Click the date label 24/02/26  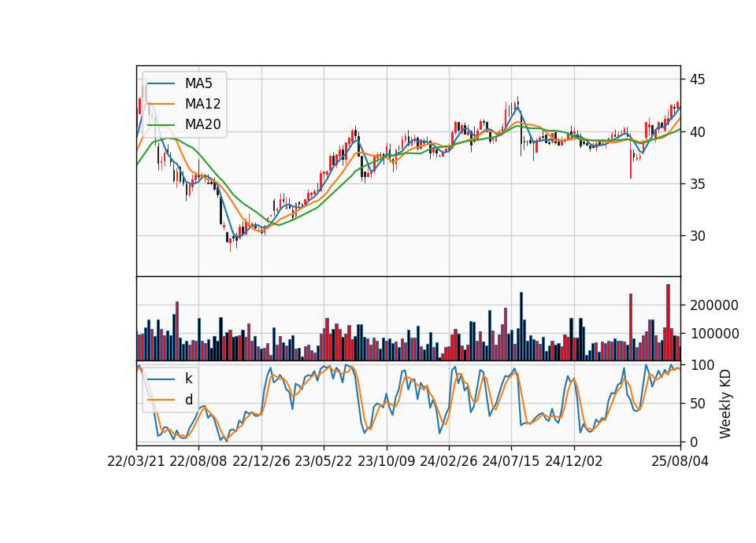pyautogui.click(x=449, y=461)
